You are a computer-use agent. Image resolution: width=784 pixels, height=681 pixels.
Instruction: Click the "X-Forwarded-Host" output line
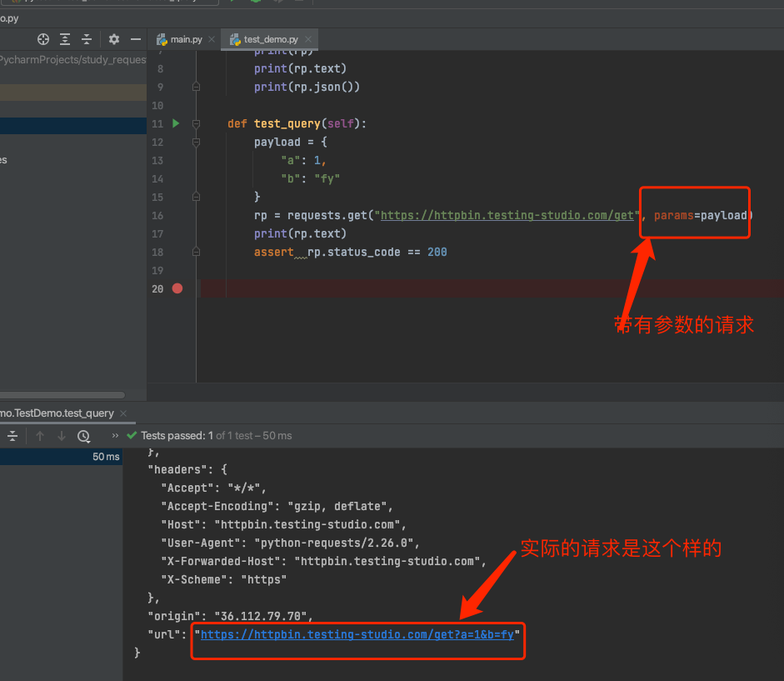point(323,562)
